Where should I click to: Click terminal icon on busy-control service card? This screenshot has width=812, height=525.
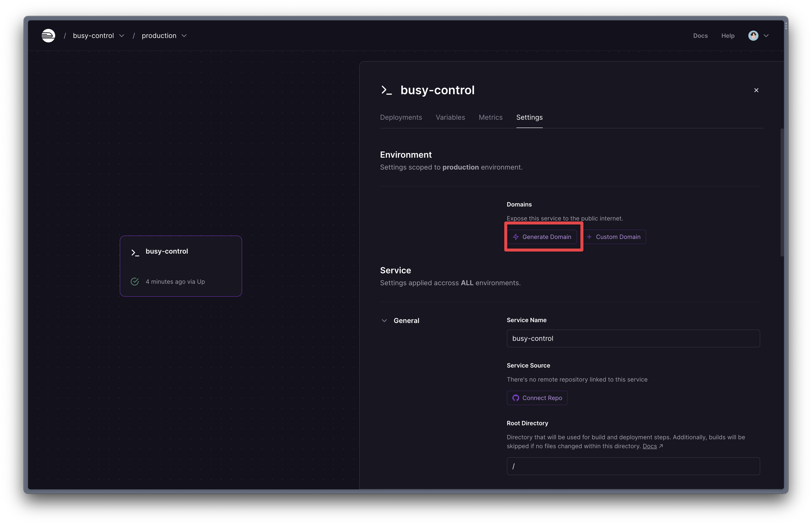(135, 253)
